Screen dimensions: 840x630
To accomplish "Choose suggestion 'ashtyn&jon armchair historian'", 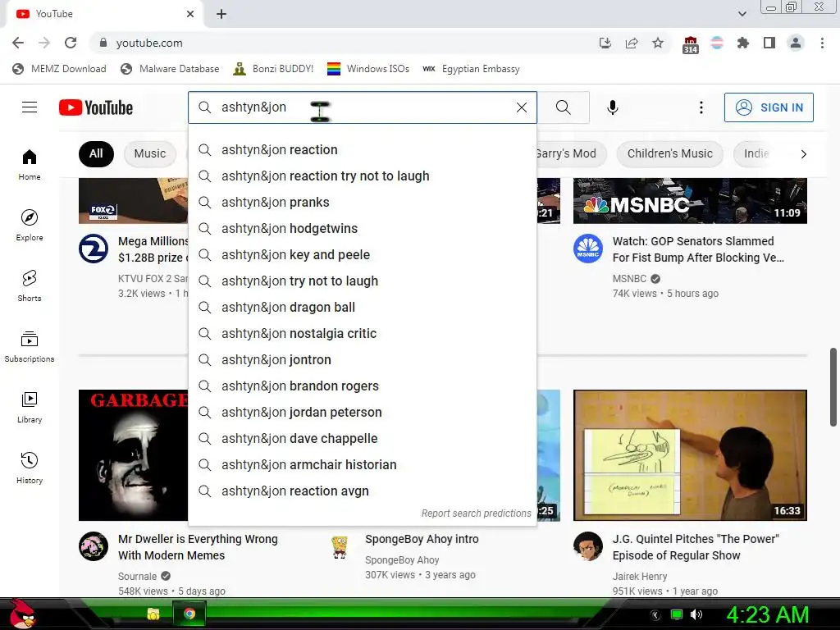I will 363,464.
